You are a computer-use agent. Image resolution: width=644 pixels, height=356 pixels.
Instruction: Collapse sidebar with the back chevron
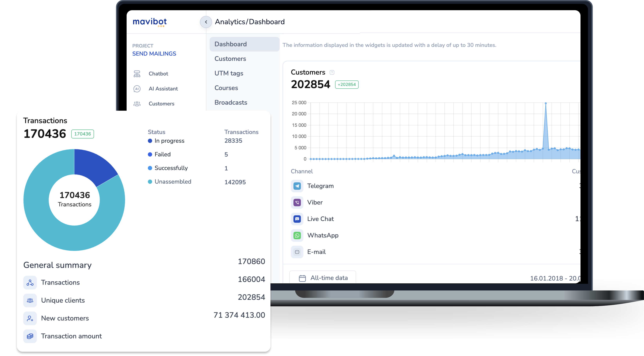pos(206,22)
